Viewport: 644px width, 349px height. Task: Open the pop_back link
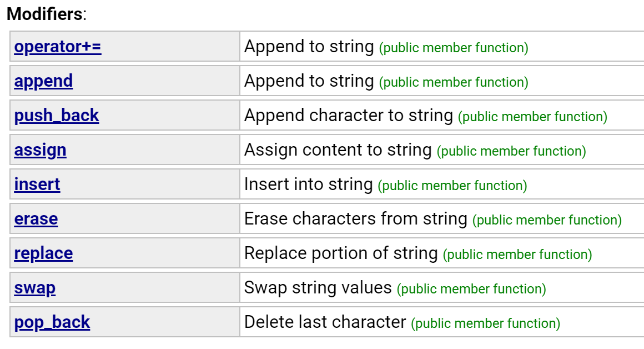tap(52, 322)
